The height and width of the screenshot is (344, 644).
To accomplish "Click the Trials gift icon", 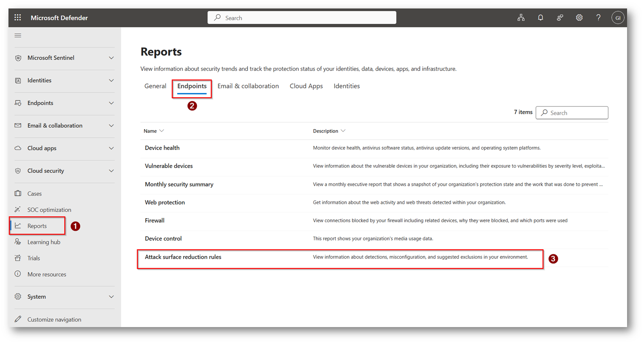I will [x=18, y=258].
